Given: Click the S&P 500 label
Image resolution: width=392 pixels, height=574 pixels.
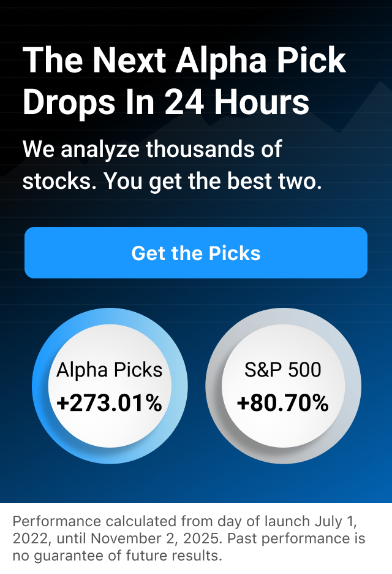Looking at the screenshot, I should (x=283, y=370).
